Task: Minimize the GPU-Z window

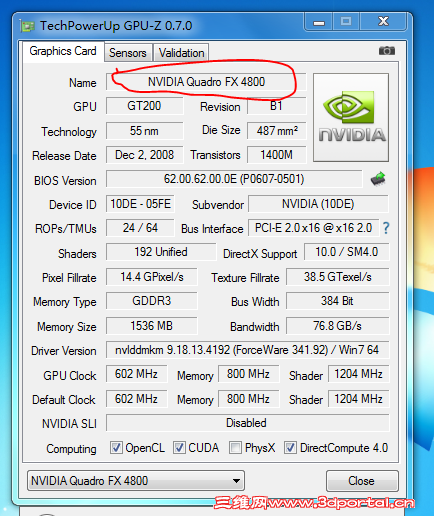Action: 319,22
